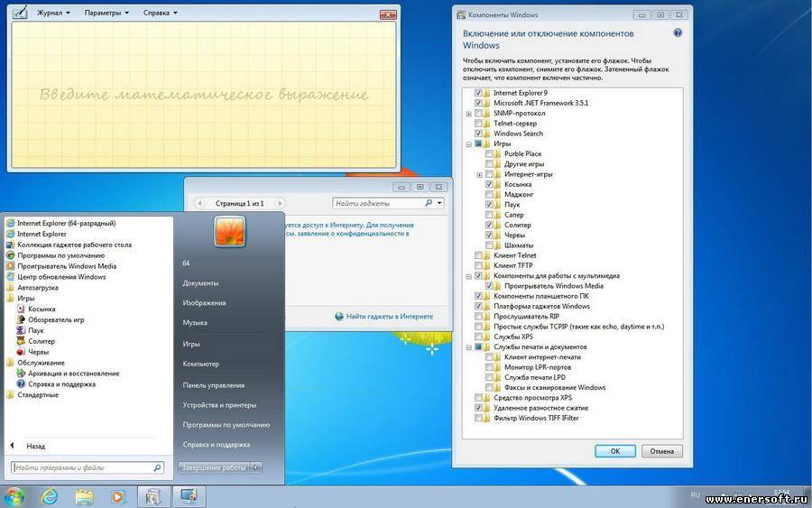Open Обозреватель игр in Start menu
812x508 pixels.
[x=51, y=319]
